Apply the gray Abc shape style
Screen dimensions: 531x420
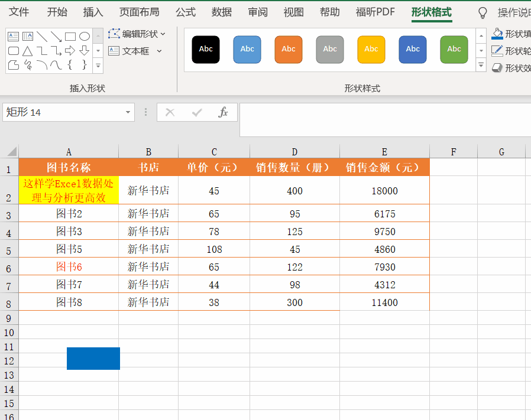pos(330,50)
